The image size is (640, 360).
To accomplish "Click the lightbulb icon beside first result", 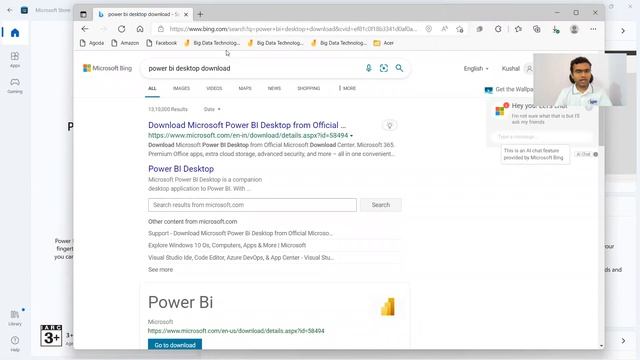I will (x=389, y=125).
